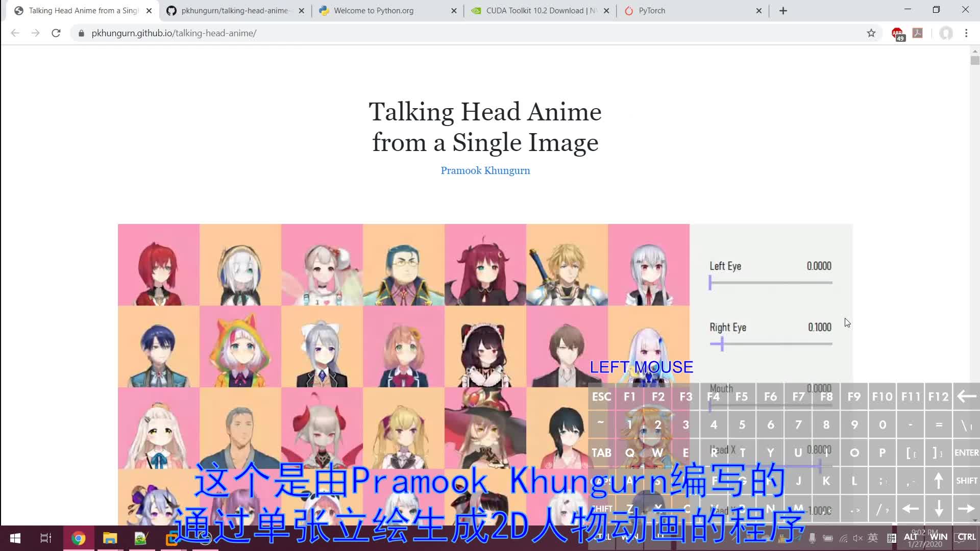This screenshot has width=980, height=551.
Task: Select the silver-haired red-eyed girl thumbnail
Action: click(x=649, y=265)
